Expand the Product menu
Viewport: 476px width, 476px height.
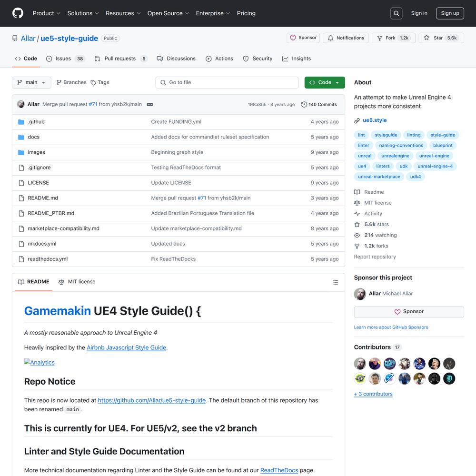click(x=47, y=13)
